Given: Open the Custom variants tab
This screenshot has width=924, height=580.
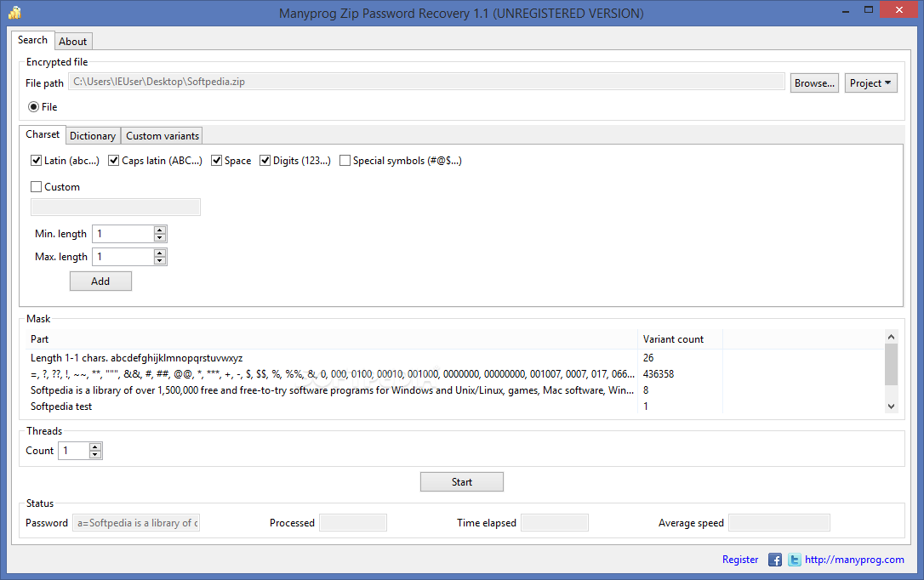Looking at the screenshot, I should click(162, 135).
